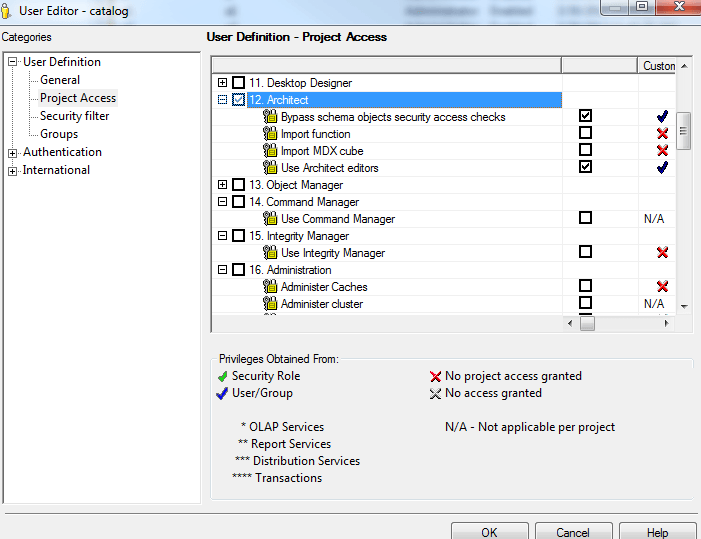The height and width of the screenshot is (539, 701).
Task: Click the green Security Role legend checkmark
Action: pyautogui.click(x=223, y=376)
